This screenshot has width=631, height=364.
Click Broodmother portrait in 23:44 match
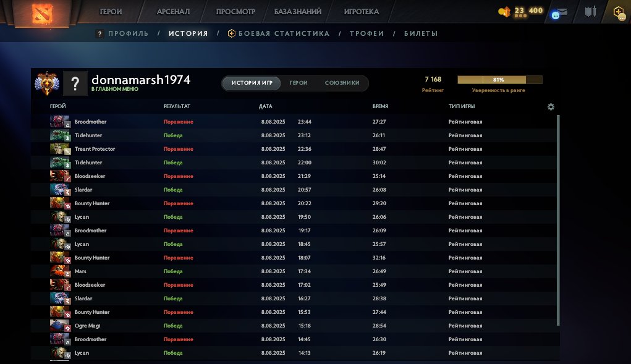60,122
